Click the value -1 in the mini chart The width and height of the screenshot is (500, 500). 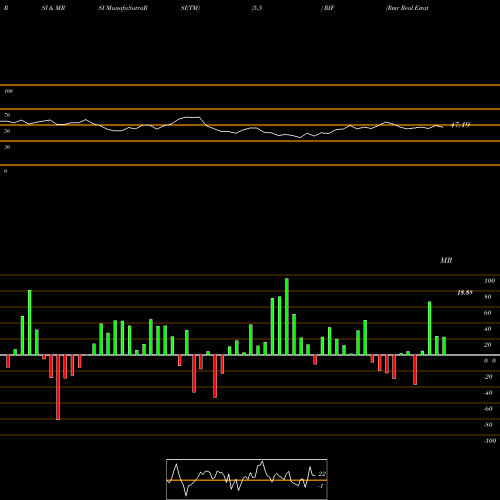[x=321, y=486]
